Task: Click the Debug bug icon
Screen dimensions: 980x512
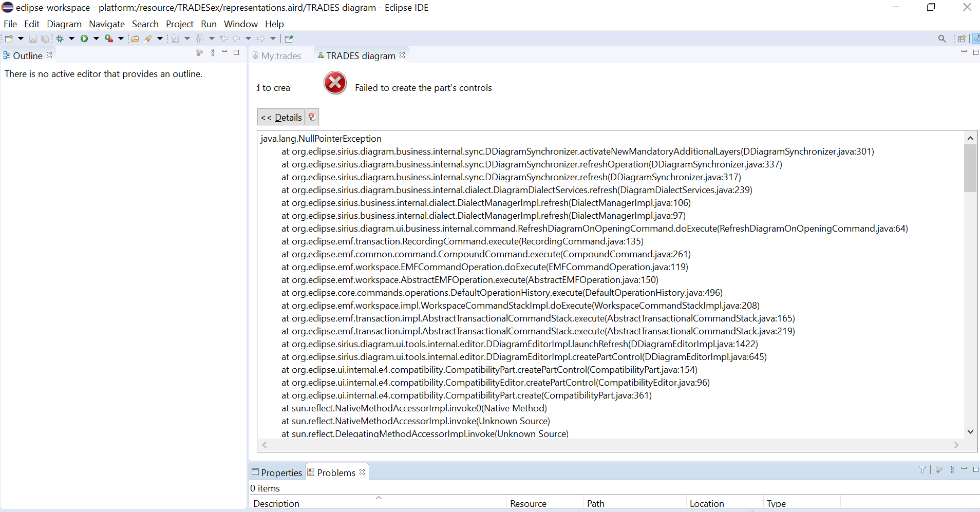Action: pyautogui.click(x=60, y=39)
